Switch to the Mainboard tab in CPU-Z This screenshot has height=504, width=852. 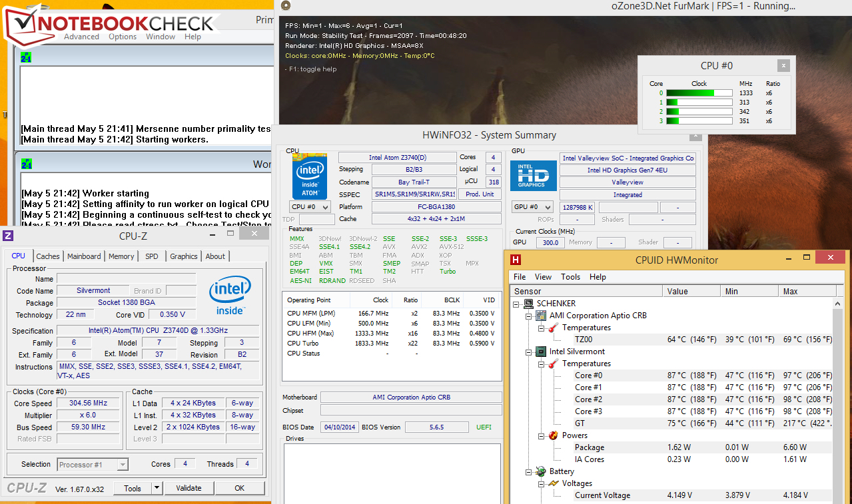[x=84, y=256]
